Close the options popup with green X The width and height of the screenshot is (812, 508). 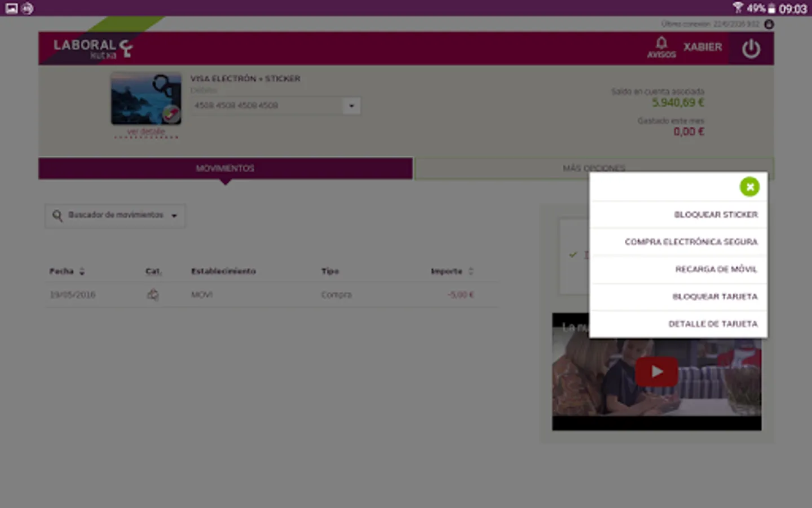click(x=749, y=187)
